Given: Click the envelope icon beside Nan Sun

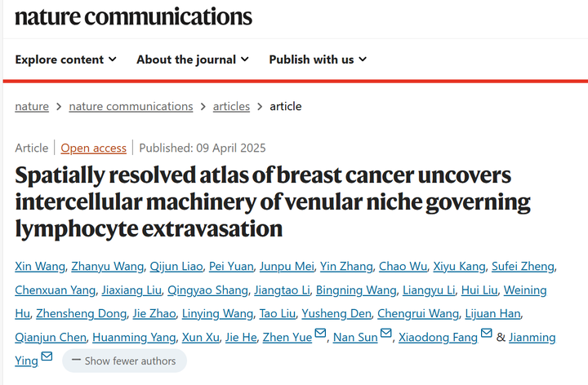Looking at the screenshot, I should coord(385,334).
